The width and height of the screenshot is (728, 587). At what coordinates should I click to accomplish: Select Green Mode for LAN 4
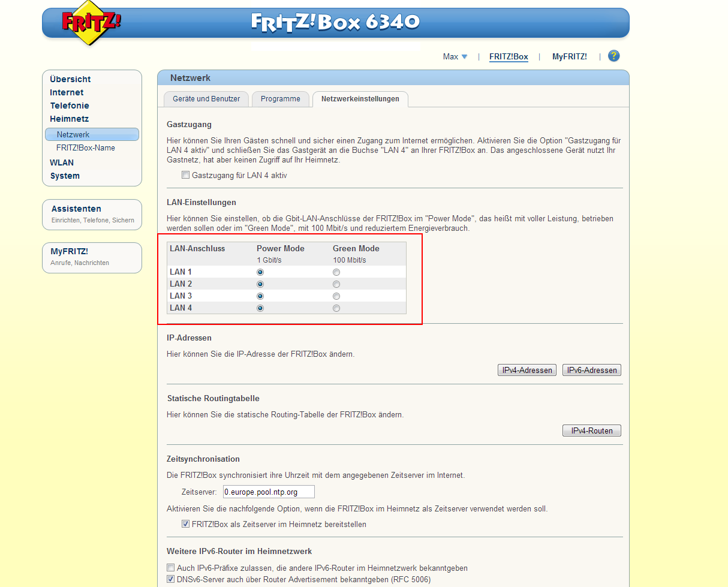pos(336,308)
